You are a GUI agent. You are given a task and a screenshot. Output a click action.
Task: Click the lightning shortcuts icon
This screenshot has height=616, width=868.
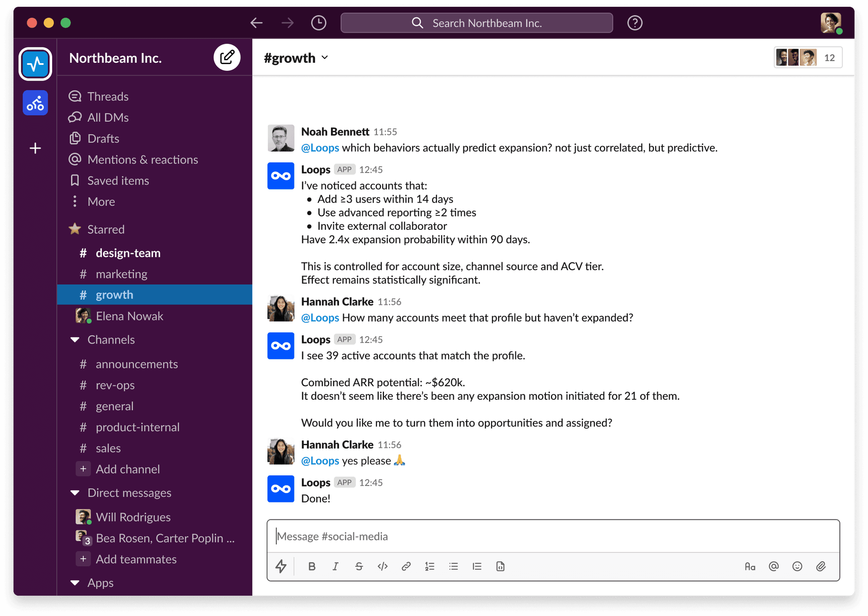(x=281, y=566)
